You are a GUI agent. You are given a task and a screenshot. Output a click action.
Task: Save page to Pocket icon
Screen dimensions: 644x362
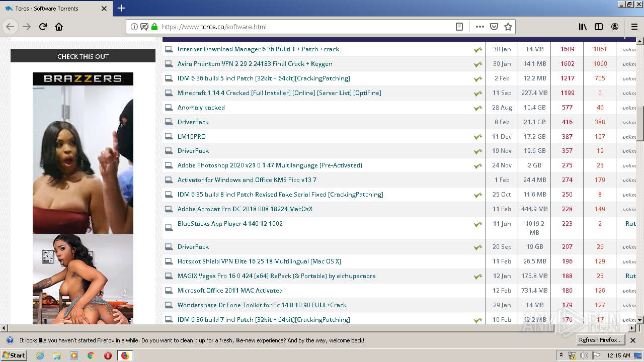click(494, 27)
